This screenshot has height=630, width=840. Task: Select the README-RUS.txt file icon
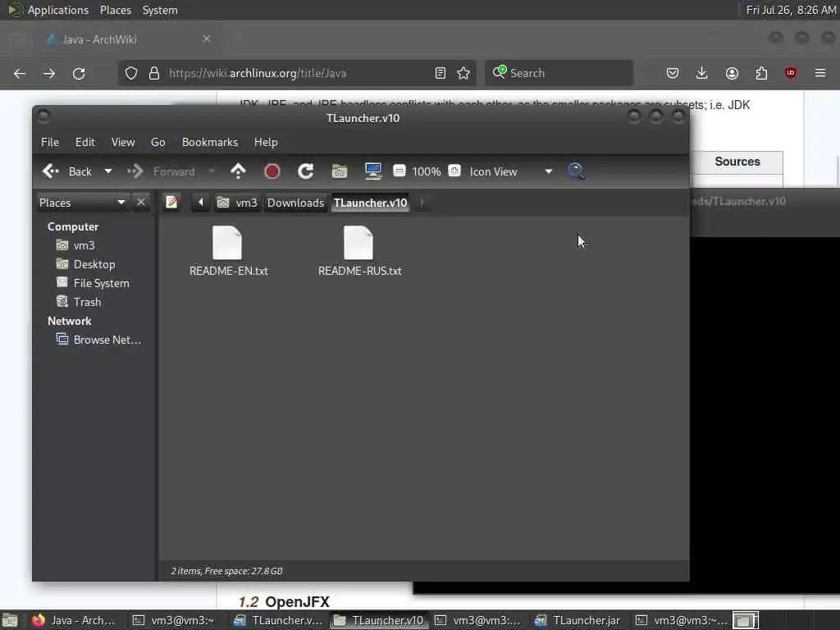click(358, 243)
